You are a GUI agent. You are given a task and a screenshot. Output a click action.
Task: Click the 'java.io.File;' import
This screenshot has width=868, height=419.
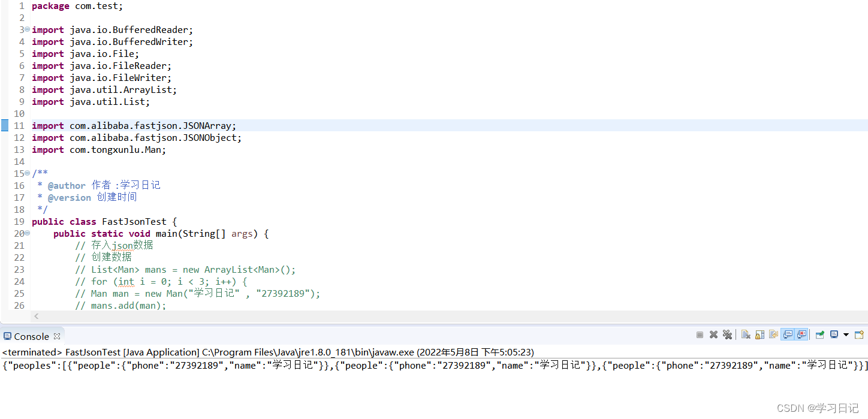pos(104,54)
